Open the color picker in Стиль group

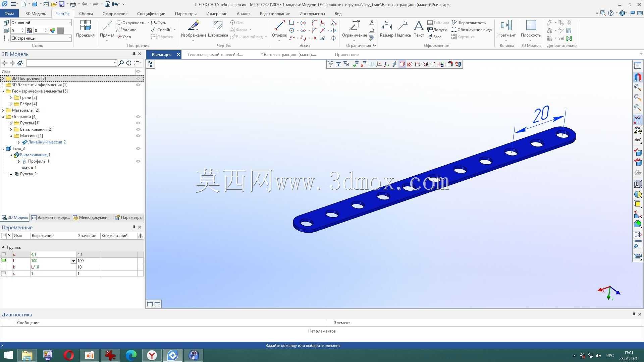pos(53,31)
